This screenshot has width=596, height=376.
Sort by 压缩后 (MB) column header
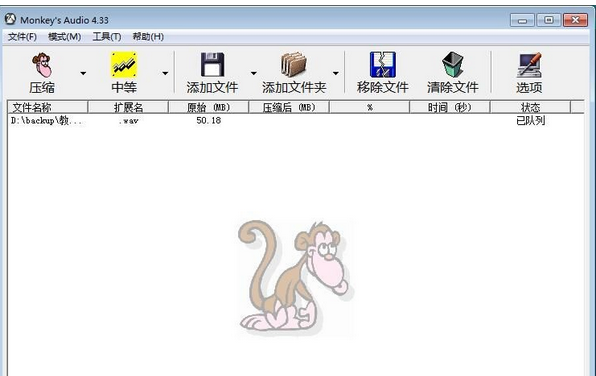(x=289, y=108)
